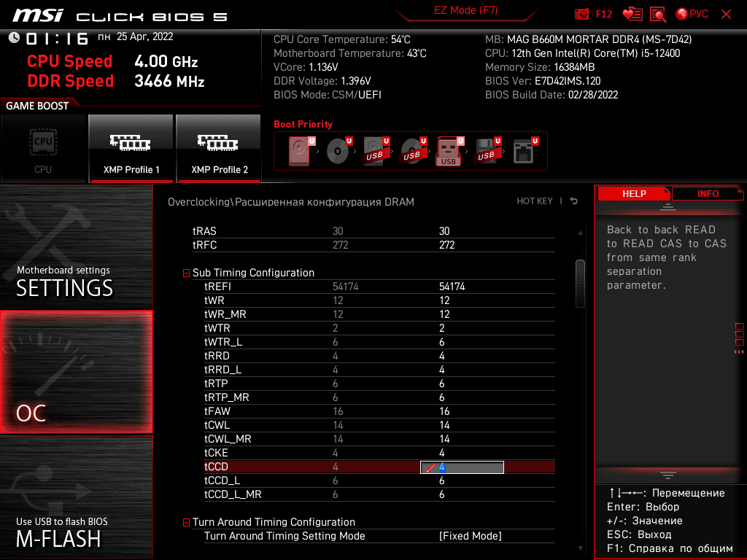747x560 pixels.
Task: Select the tRTP timing row
Action: pos(379,384)
